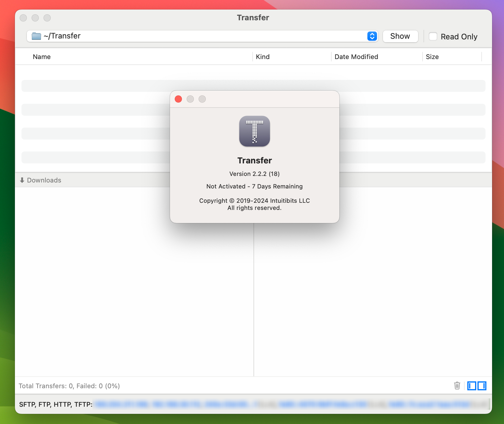Toggle the left pane layout button
Viewport: 504px width, 424px height.
click(471, 386)
